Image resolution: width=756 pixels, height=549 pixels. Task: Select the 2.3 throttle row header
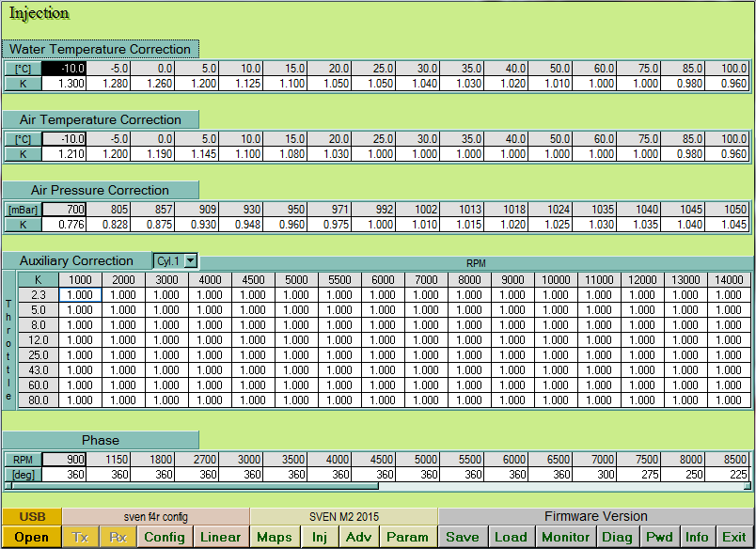coord(39,295)
